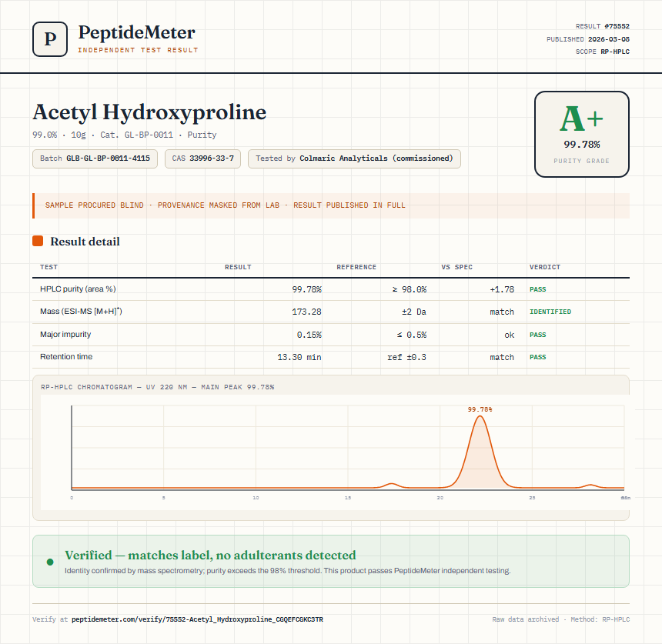Click the ≥ 98.0% reference cell
The image size is (662, 644).
pos(409,289)
